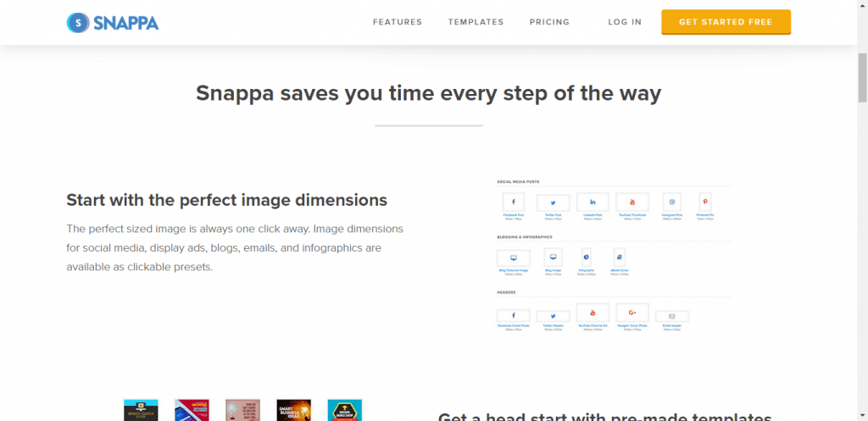Viewport: 868px width, 421px height.
Task: Click the vertical page scrollbar thumb
Action: (x=862, y=77)
